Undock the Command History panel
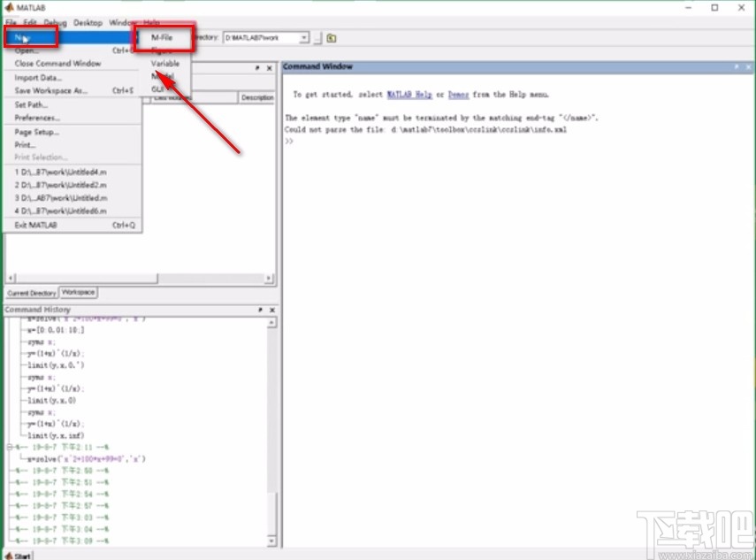Viewport: 756px width, 560px height. point(260,311)
